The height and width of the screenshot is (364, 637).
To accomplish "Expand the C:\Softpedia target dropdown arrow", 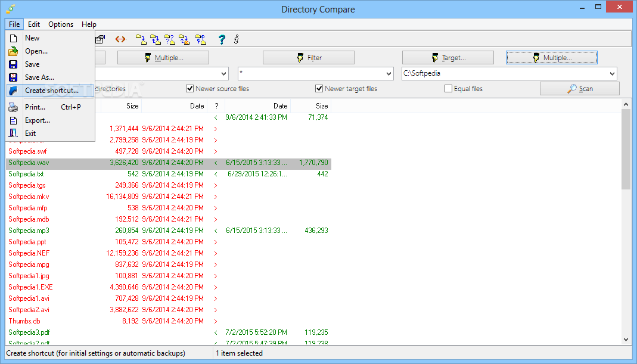I will (612, 73).
